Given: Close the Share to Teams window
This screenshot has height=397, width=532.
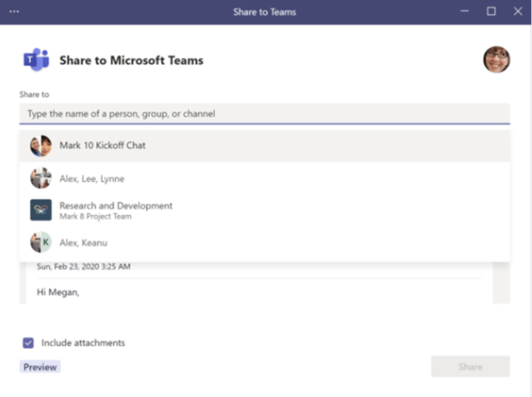Looking at the screenshot, I should point(517,11).
